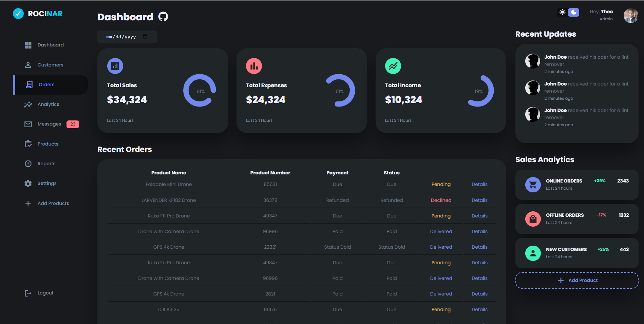Click the 81% Total Sales progress ring
The image size is (644, 324).
(x=200, y=91)
